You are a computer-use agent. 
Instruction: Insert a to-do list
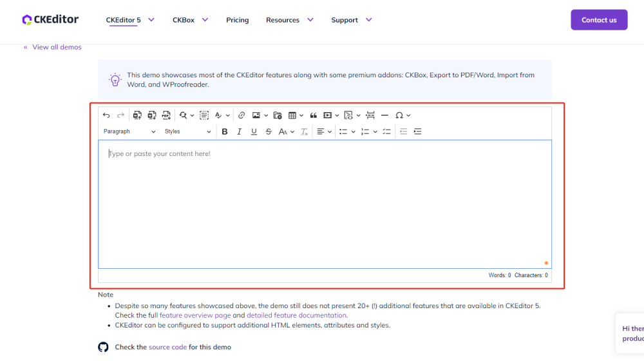386,132
